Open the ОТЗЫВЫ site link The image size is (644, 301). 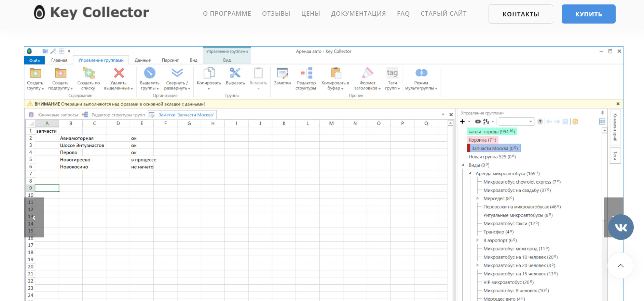pos(276,14)
